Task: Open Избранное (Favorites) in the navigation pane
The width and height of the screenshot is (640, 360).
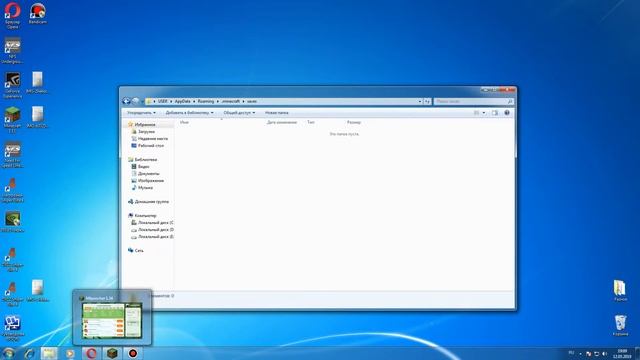Action: point(141,124)
